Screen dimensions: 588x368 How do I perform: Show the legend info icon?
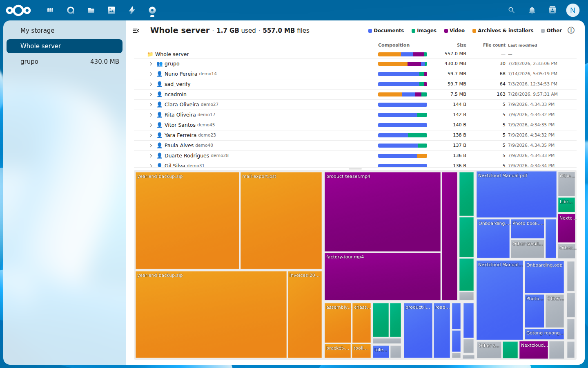[x=571, y=30]
